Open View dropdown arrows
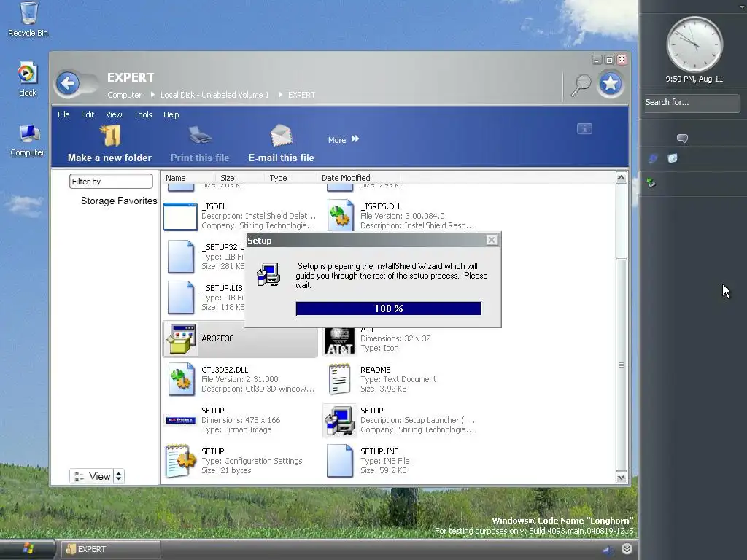 (119, 476)
